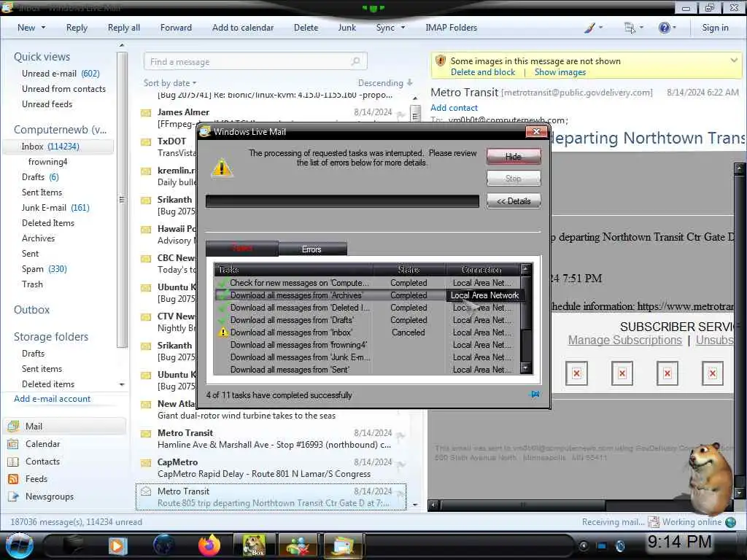747x560 pixels.
Task: Open the frowning4 folder
Action: pyautogui.click(x=47, y=161)
